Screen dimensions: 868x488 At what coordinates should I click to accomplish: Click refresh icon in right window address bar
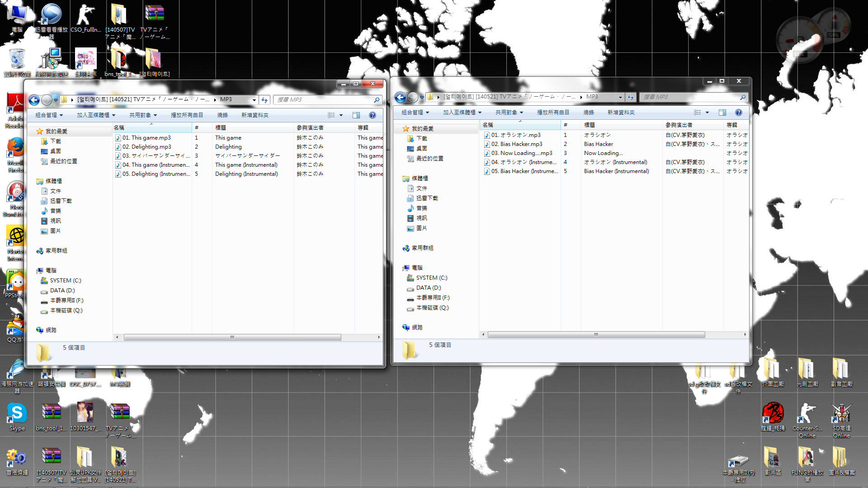pos(631,97)
